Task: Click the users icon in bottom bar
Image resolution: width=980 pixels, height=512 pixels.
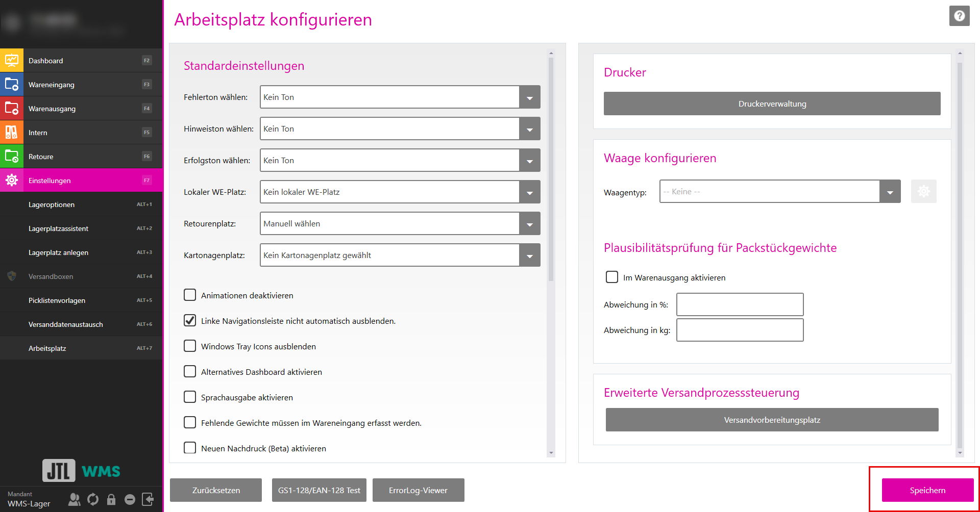Action: [75, 499]
